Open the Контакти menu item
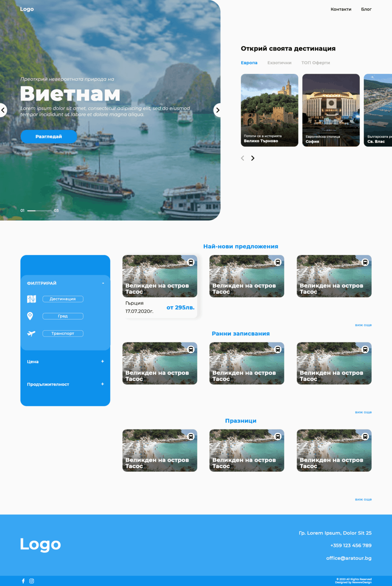This screenshot has width=392, height=586. pos(341,9)
